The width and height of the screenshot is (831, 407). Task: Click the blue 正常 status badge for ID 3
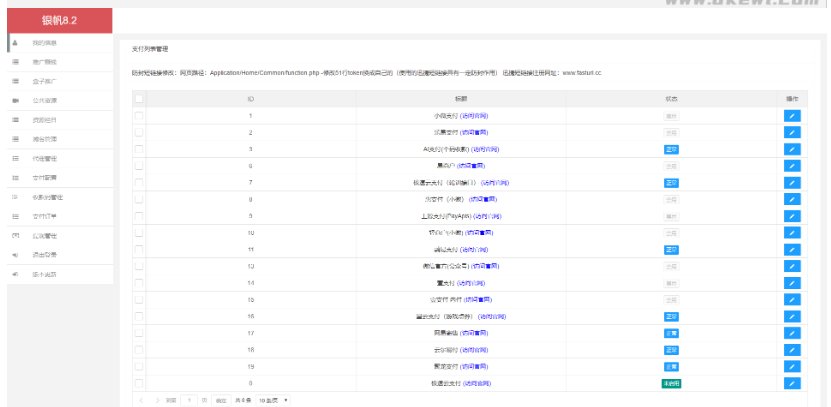click(x=671, y=149)
